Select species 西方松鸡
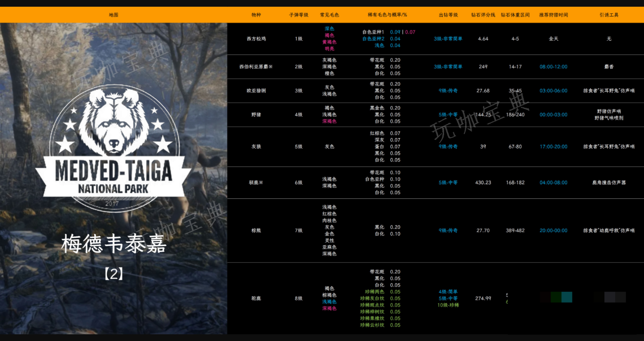This screenshot has width=644, height=341. pos(256,39)
